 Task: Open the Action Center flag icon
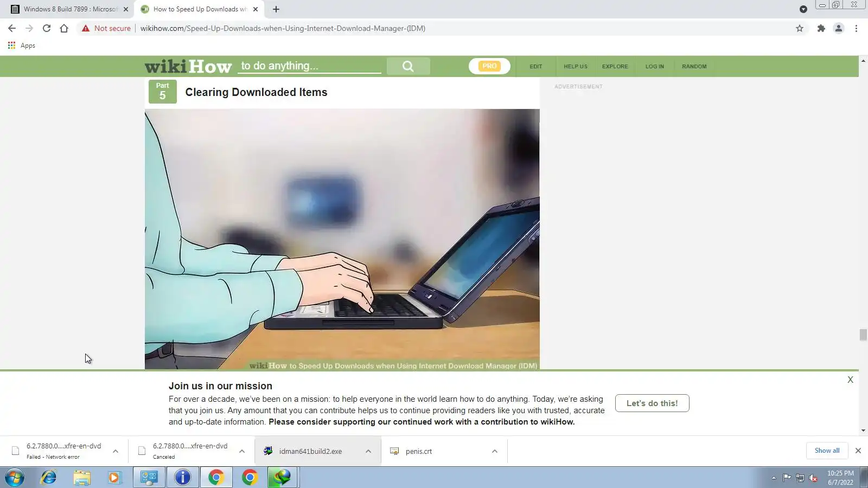coord(787,478)
